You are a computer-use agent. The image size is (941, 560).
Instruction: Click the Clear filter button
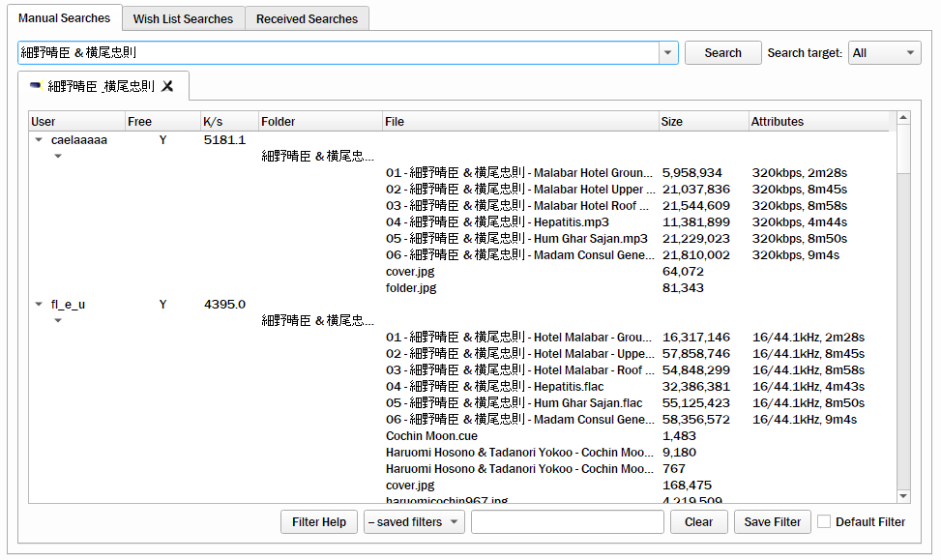[698, 522]
